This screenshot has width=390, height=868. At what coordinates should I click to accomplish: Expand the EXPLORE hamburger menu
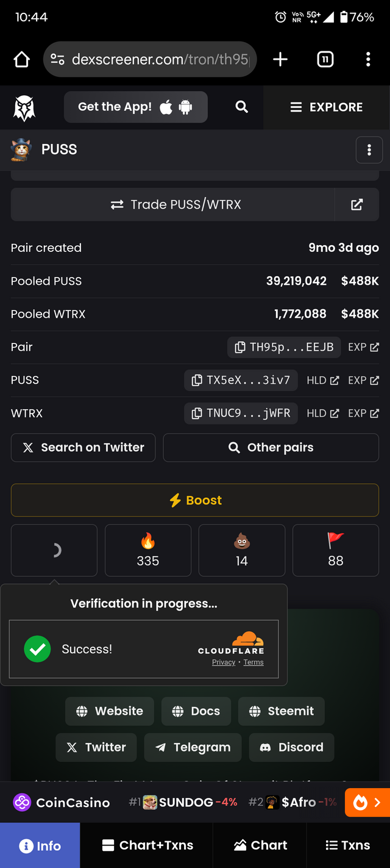click(326, 107)
